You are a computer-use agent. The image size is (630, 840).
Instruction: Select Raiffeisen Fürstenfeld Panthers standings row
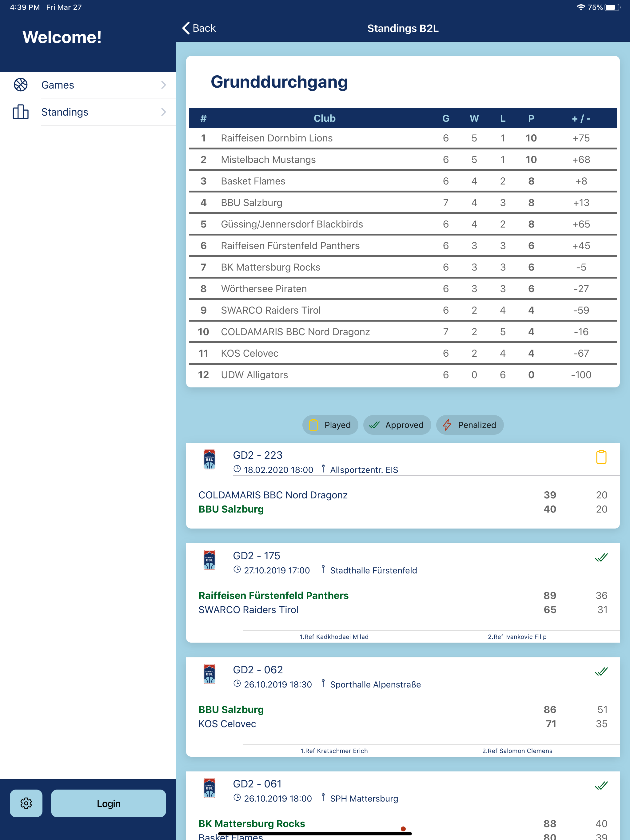coord(403,246)
